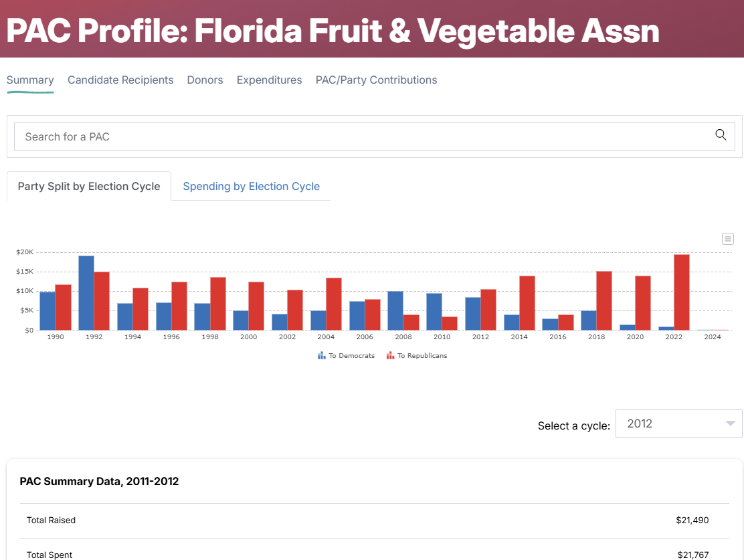Click the To Republicans legend icon
The height and width of the screenshot is (560, 744).
pyautogui.click(x=391, y=356)
